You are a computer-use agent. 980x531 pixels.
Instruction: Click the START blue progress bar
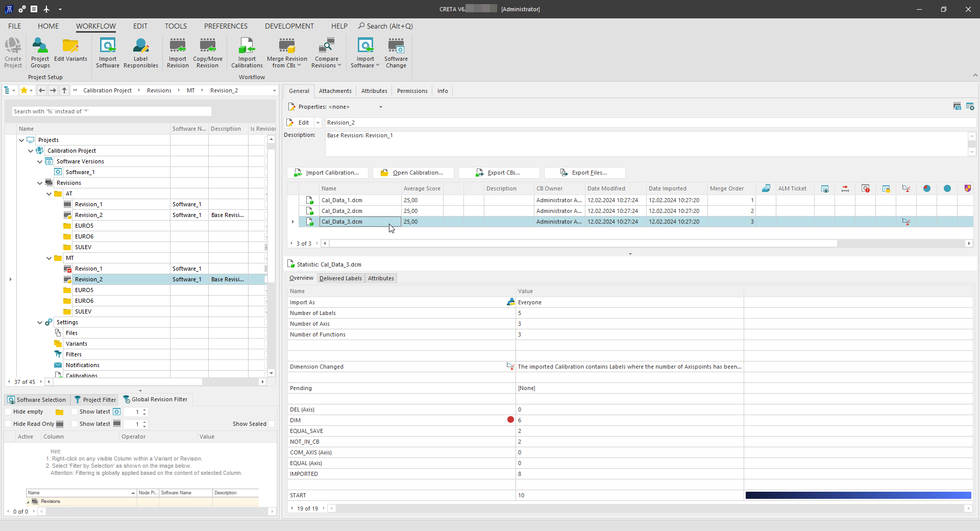tap(857, 495)
